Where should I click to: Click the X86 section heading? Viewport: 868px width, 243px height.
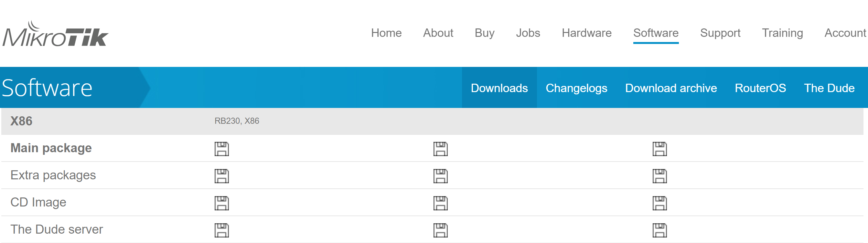21,121
